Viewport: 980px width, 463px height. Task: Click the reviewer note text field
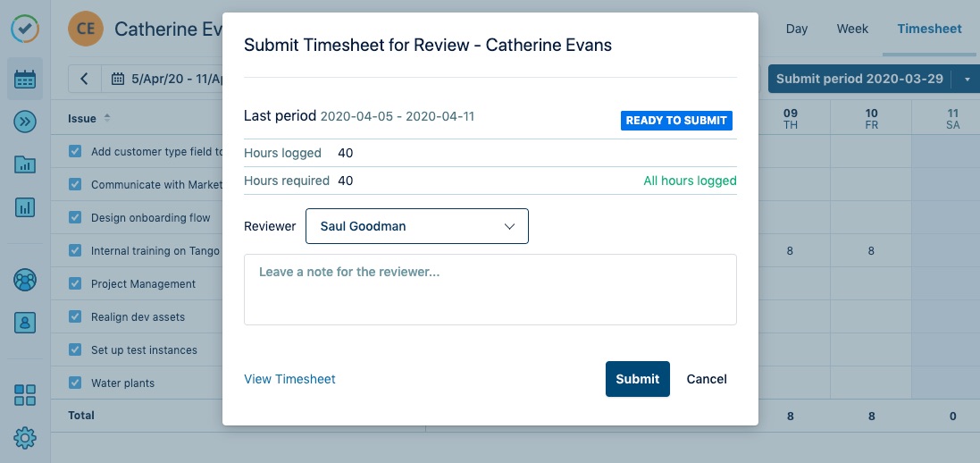pos(490,290)
